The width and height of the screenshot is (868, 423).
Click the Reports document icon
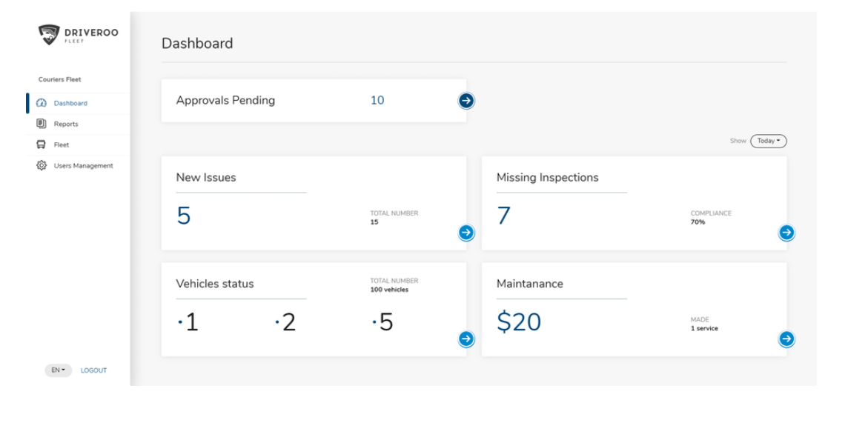pyautogui.click(x=42, y=124)
